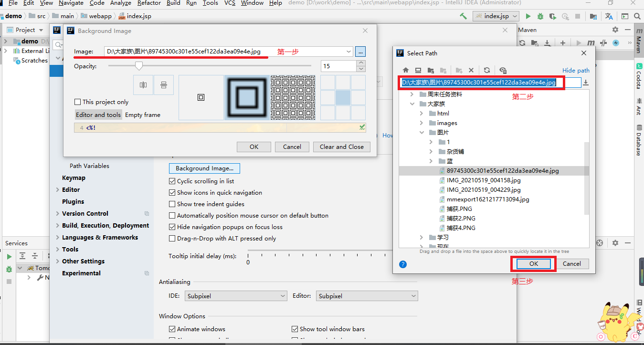Debug index.jsp with bug icon

point(540,16)
